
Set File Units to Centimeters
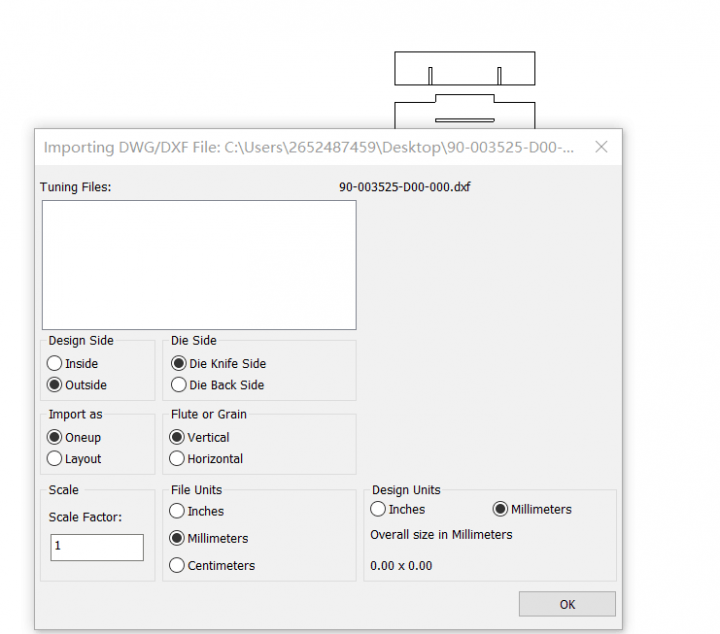pos(177,565)
